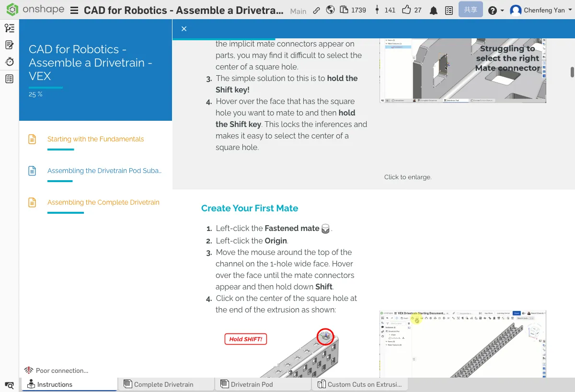Click the 25% course progress bar
This screenshot has height=392, width=575.
(x=46, y=87)
